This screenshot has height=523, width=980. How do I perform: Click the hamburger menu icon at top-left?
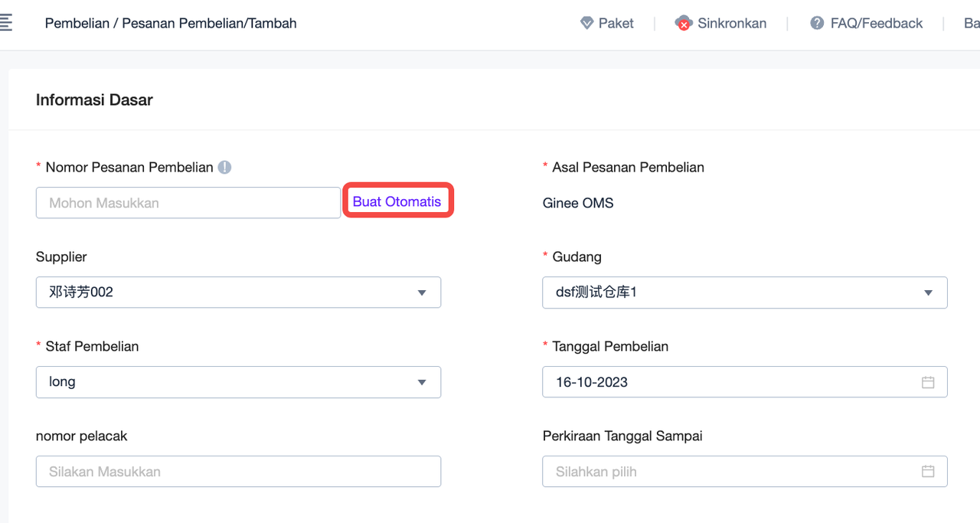[x=5, y=23]
